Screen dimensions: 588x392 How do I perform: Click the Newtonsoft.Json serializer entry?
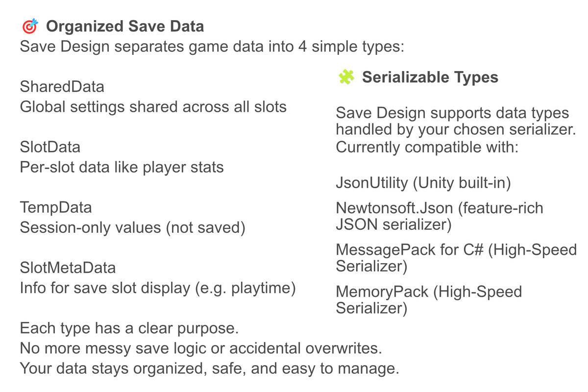pyautogui.click(x=439, y=216)
